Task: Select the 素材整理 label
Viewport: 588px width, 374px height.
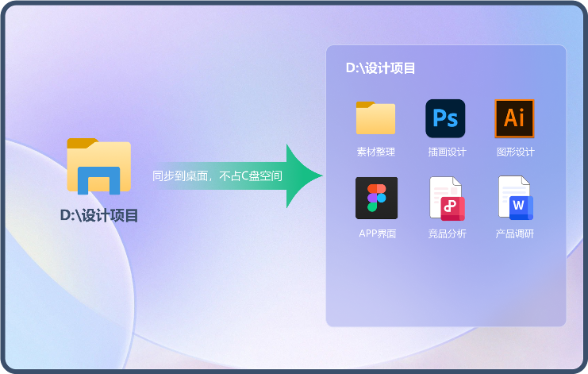Action: 375,152
